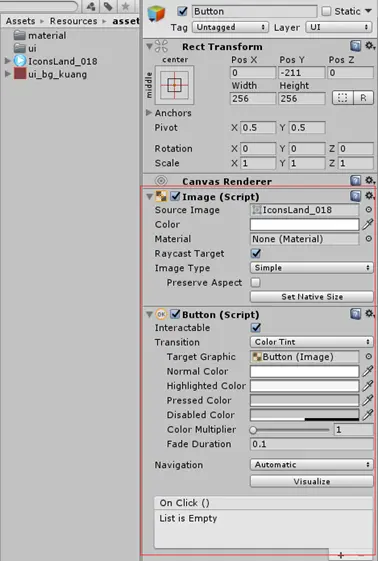Add On Click listener with plus
378x561 pixels.
pyautogui.click(x=340, y=555)
